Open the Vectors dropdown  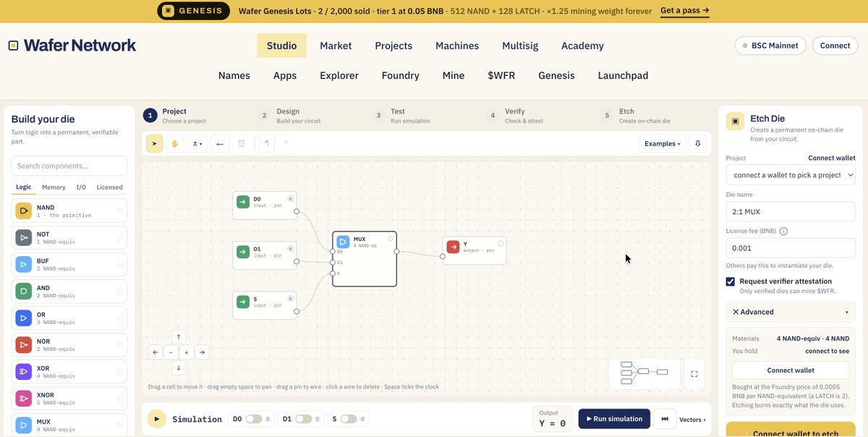692,420
